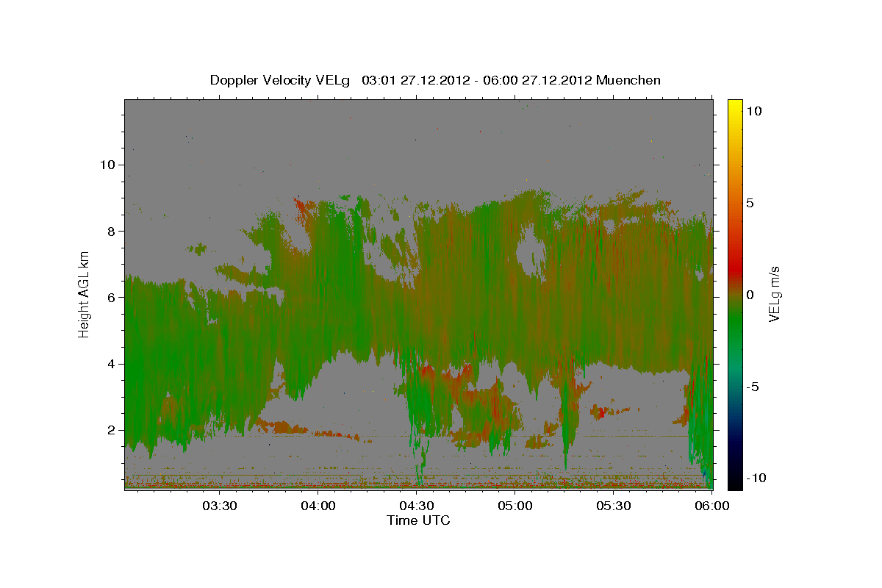Click the colorbar value label 5
882x588 pixels.
pyautogui.click(x=750, y=203)
